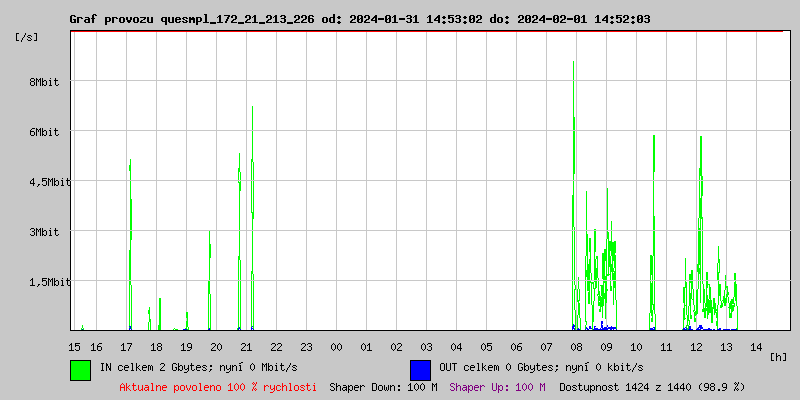Select the 8Mbit y-axis label
800x400 pixels.
(x=43, y=82)
